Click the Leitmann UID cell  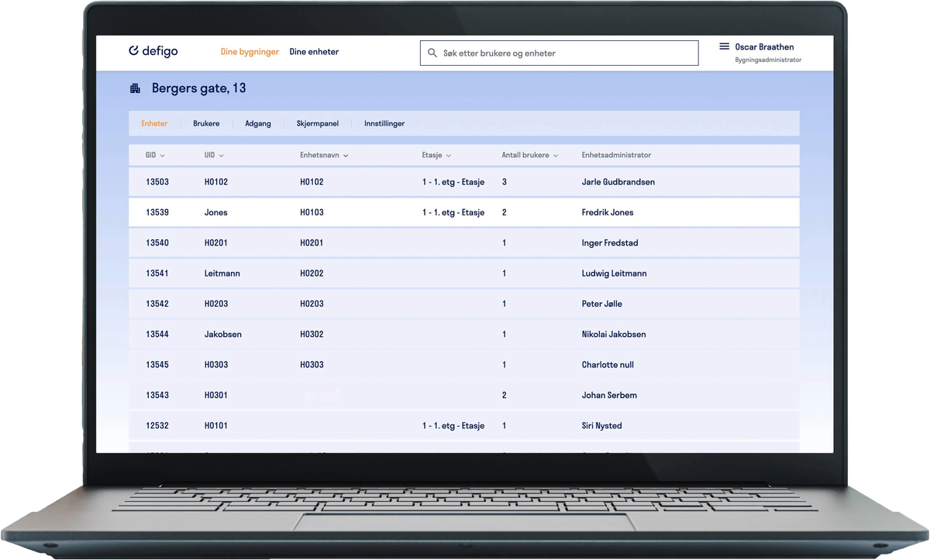pyautogui.click(x=222, y=273)
